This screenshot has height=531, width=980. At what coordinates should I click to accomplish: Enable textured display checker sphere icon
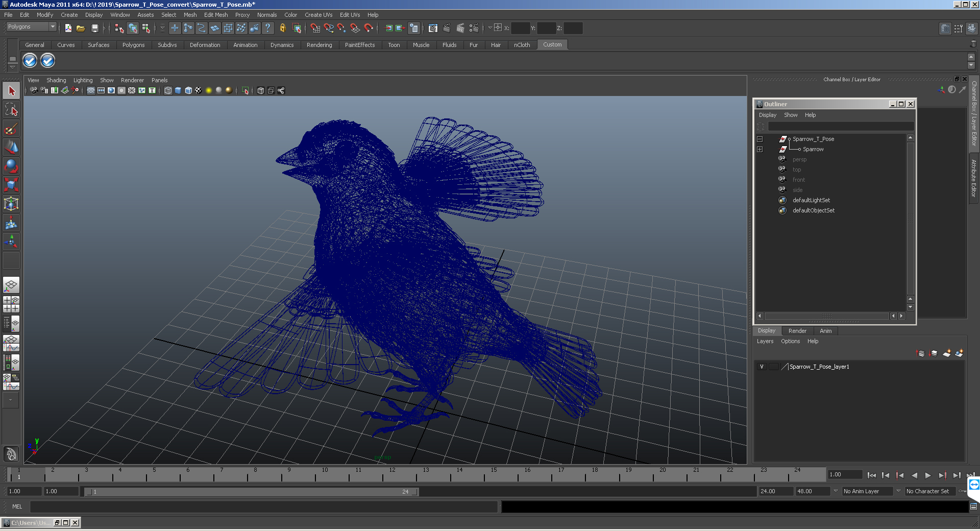(199, 90)
